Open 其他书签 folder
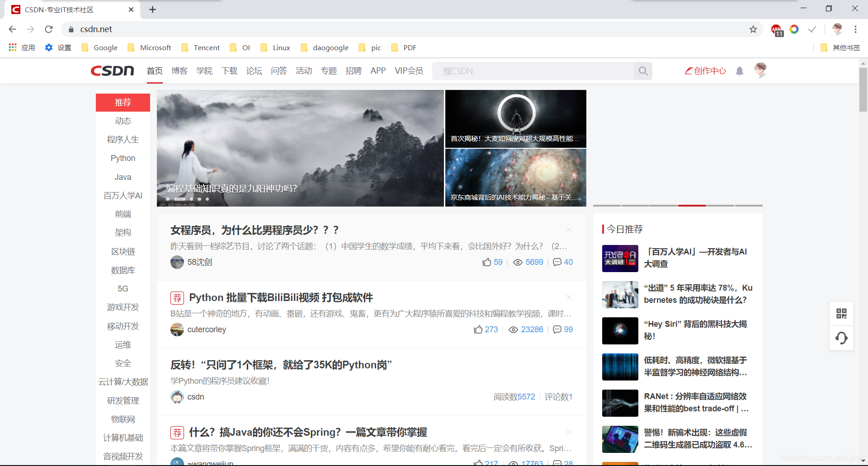Image resolution: width=868 pixels, height=466 pixels. pos(840,47)
